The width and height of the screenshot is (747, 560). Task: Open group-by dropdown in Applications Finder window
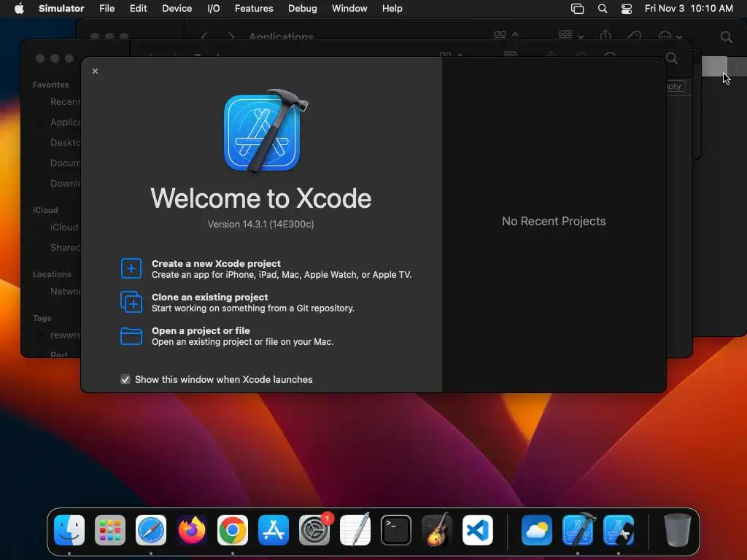point(570,35)
